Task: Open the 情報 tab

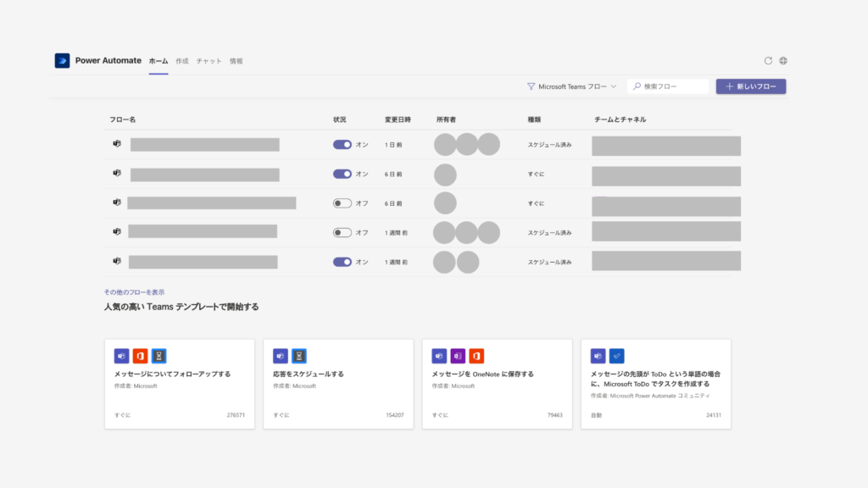Action: 236,61
